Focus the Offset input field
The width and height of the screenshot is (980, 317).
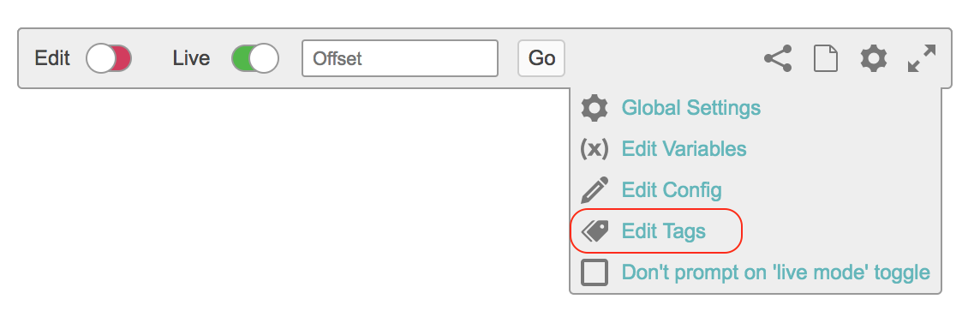pos(400,58)
